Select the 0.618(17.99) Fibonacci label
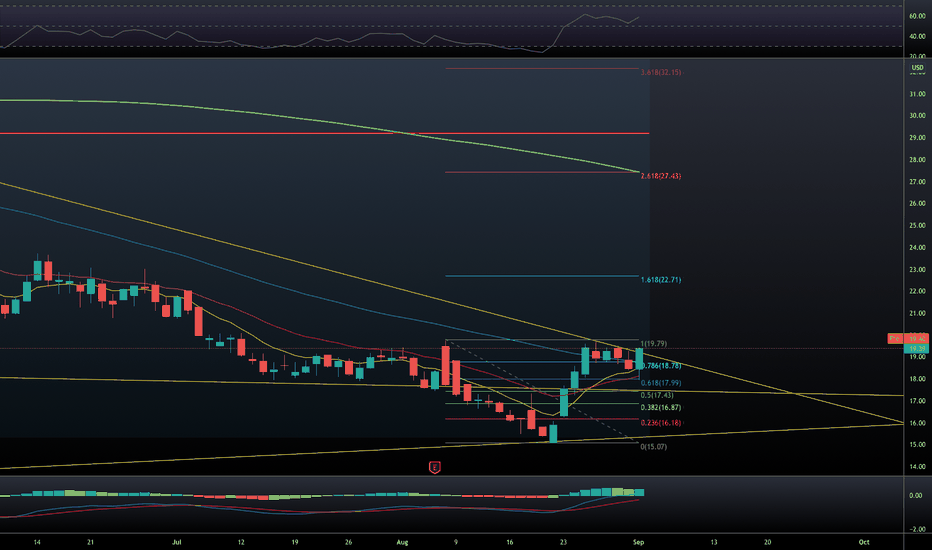The width and height of the screenshot is (932, 550). click(661, 383)
